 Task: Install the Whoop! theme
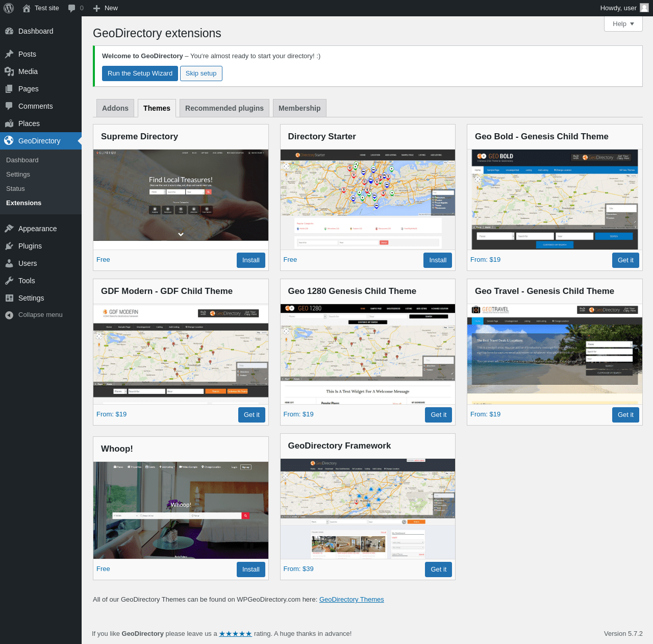point(251,569)
